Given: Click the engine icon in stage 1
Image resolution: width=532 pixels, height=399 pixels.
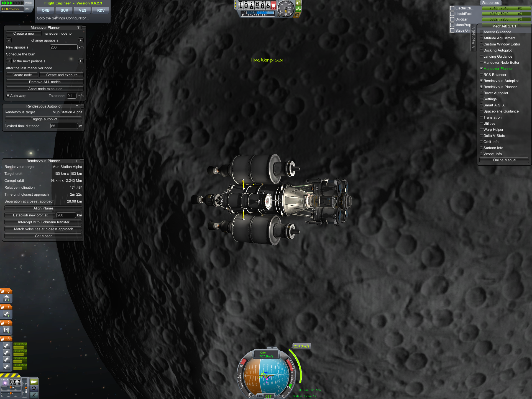Looking at the screenshot, I should [6, 314].
